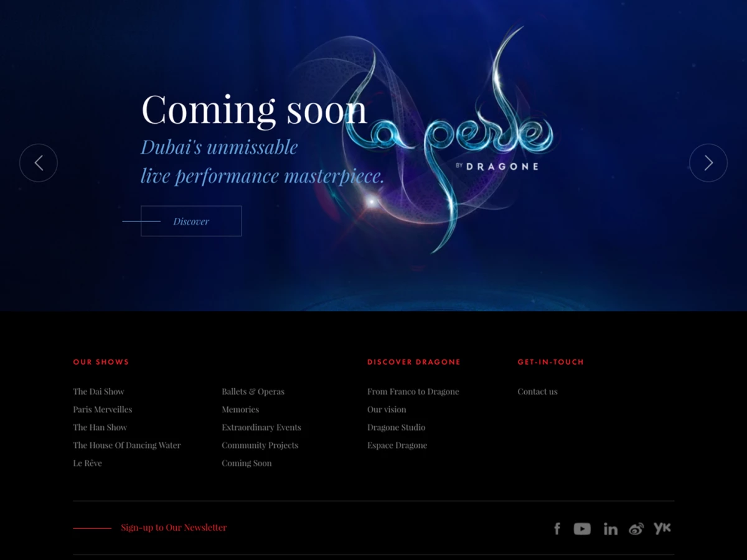
Task: Open The Han Show link
Action: [100, 427]
